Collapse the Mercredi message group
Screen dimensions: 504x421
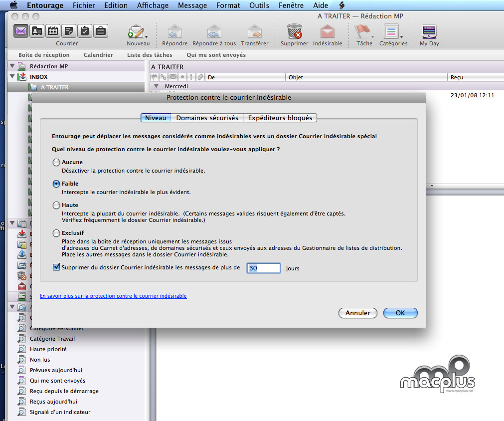[156, 86]
